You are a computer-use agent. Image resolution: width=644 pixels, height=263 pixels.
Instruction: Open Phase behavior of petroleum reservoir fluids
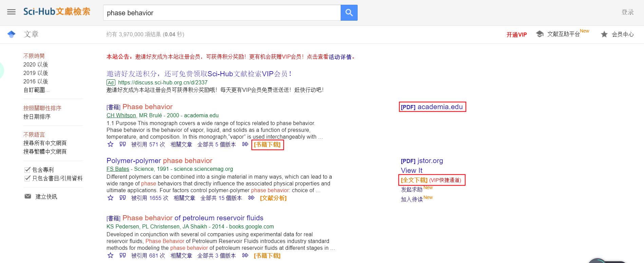[x=193, y=218]
